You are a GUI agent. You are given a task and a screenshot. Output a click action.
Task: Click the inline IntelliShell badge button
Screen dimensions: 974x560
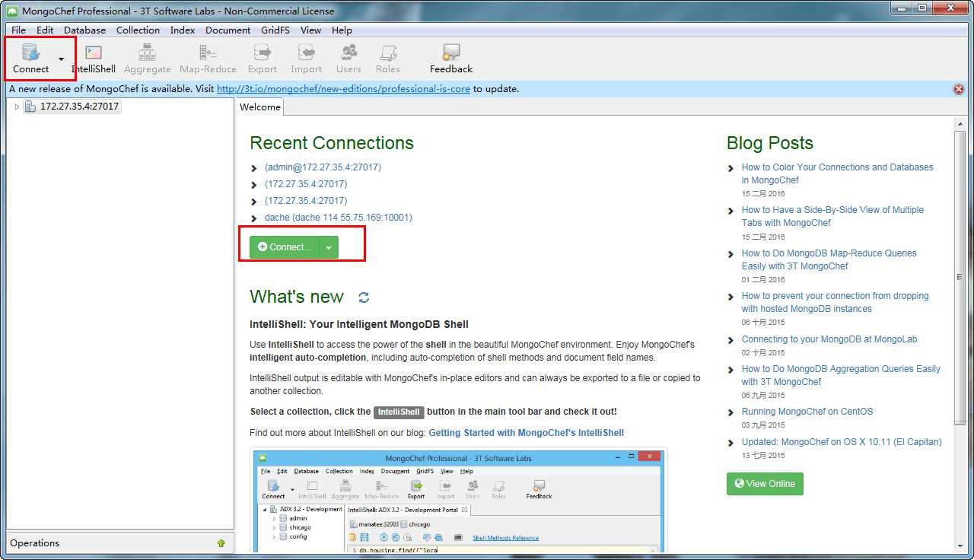coord(399,412)
